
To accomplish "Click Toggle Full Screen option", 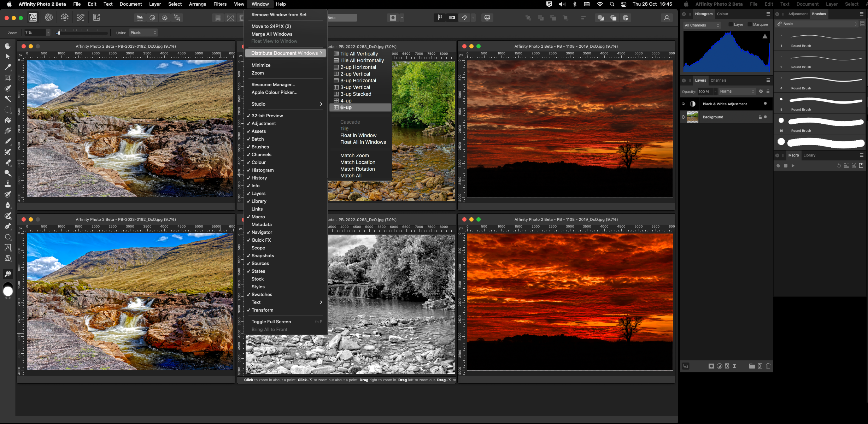I will coord(271,322).
